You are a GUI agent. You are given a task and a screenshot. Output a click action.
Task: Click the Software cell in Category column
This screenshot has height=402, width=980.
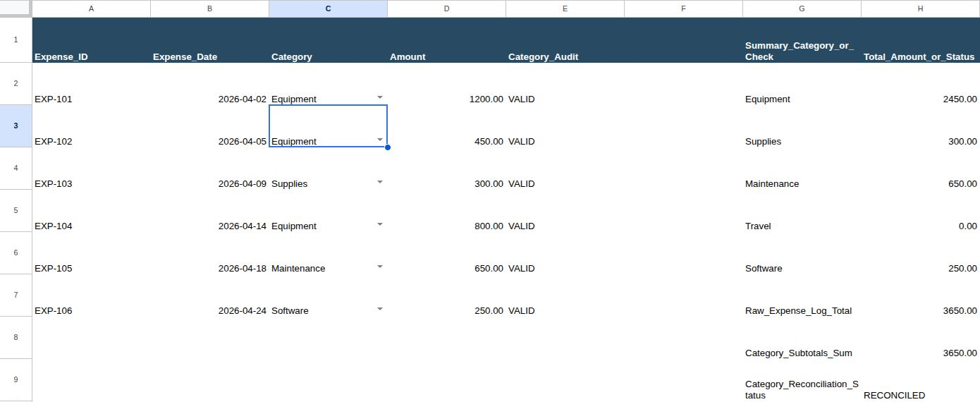point(328,296)
